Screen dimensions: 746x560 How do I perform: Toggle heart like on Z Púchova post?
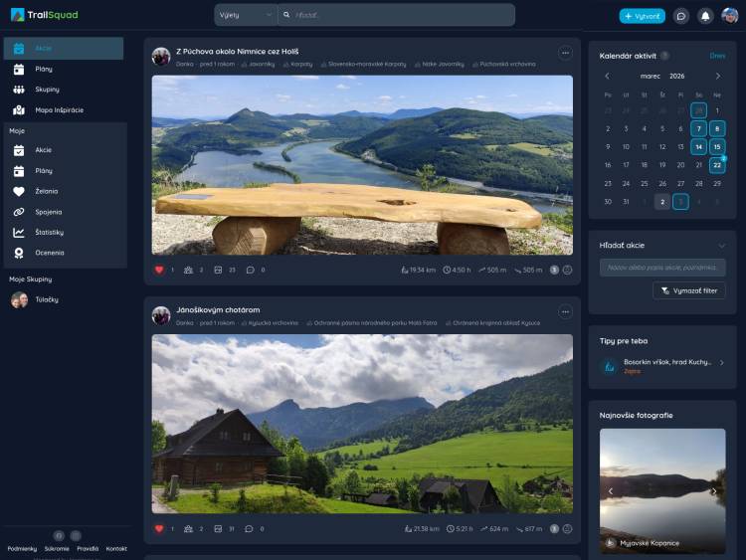coord(159,270)
